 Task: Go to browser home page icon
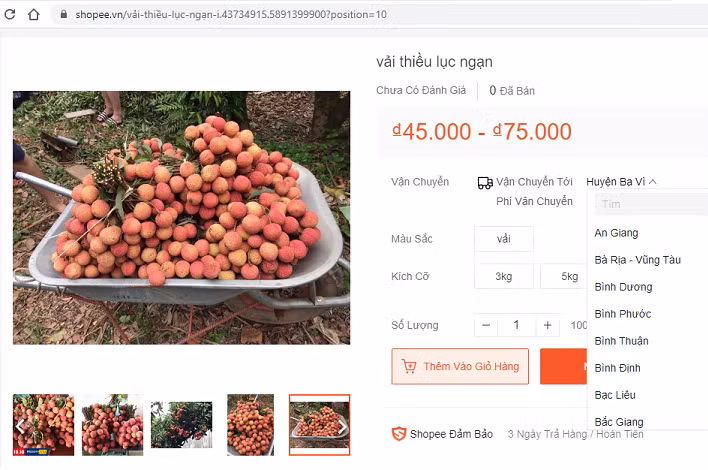33,14
